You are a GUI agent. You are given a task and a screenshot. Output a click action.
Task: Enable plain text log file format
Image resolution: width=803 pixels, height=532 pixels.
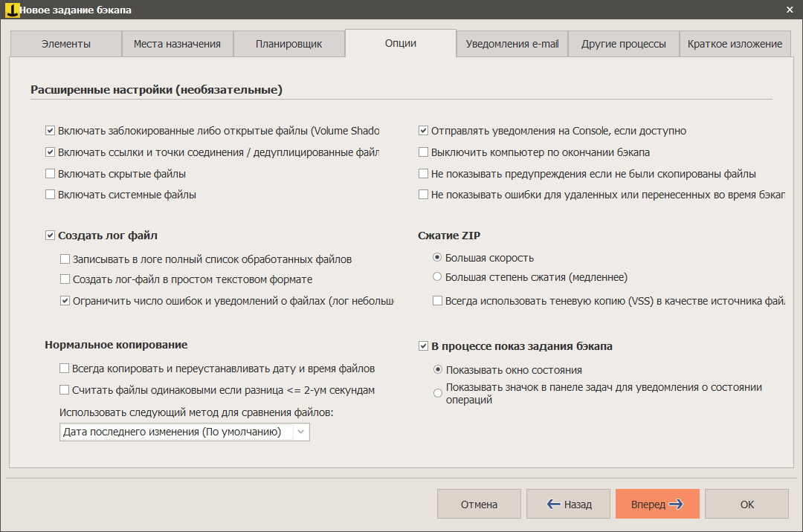coord(65,280)
